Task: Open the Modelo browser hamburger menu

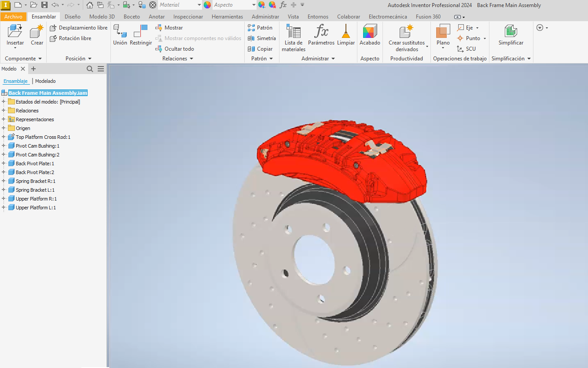Action: coord(101,69)
